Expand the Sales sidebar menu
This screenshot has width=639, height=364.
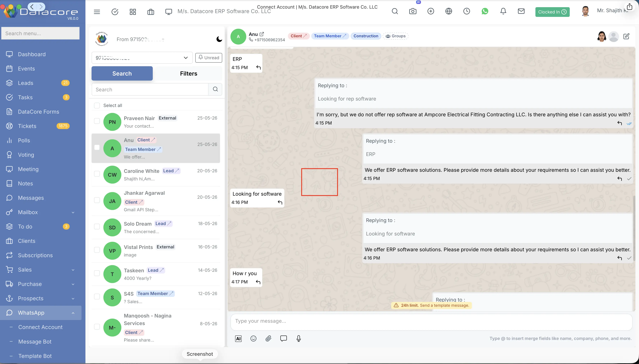(73, 270)
